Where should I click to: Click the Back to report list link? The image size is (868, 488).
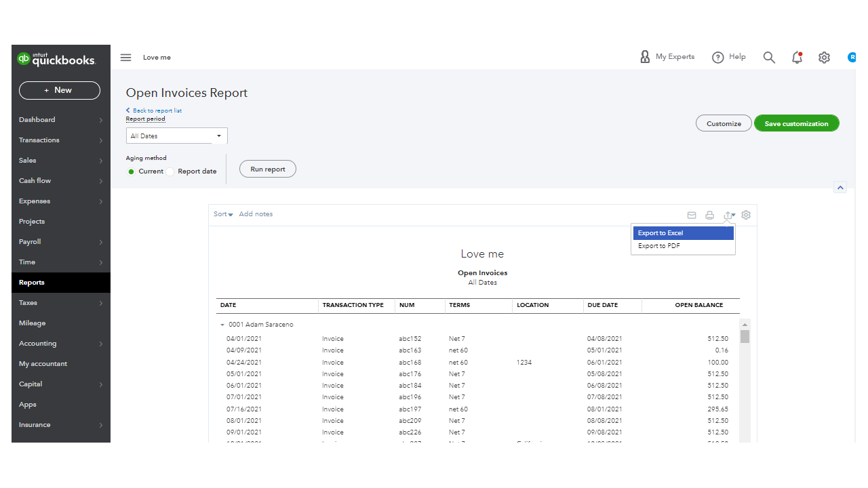(x=154, y=110)
